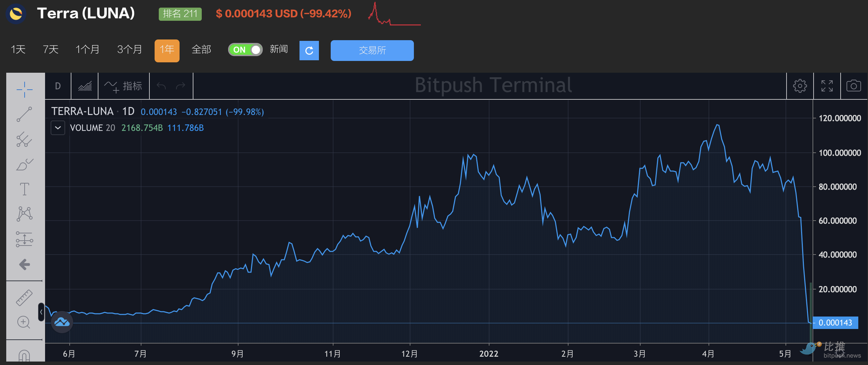This screenshot has width=868, height=365.
Task: Collapse the left drawing toolbar
Action: click(41, 312)
